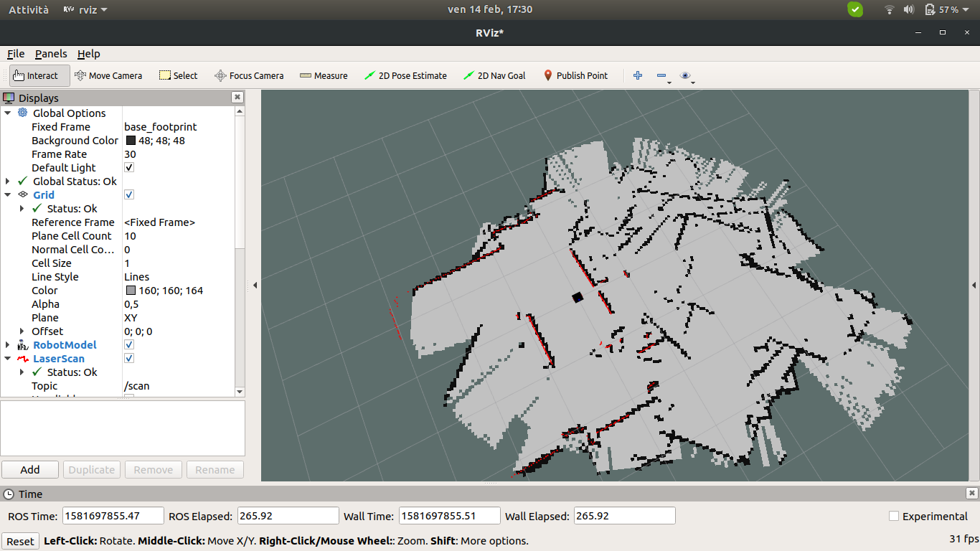
Task: Select the 2D Nav Goal tool
Action: click(x=494, y=75)
